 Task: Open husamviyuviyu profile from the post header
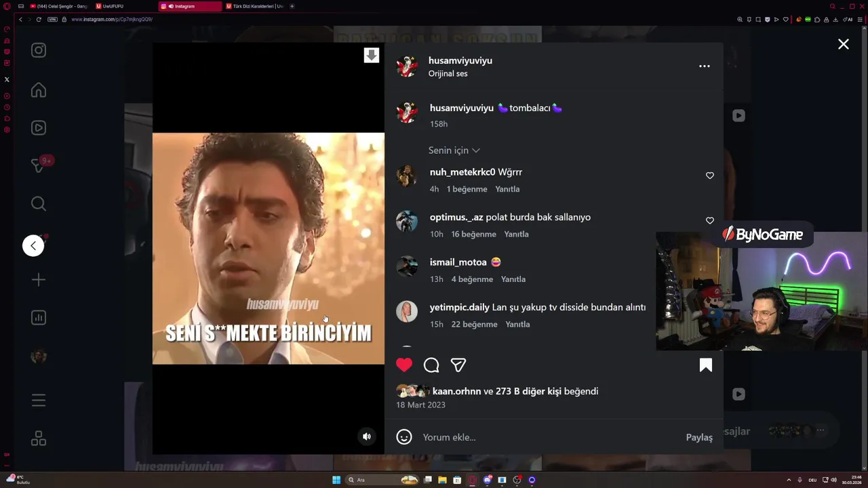point(460,60)
